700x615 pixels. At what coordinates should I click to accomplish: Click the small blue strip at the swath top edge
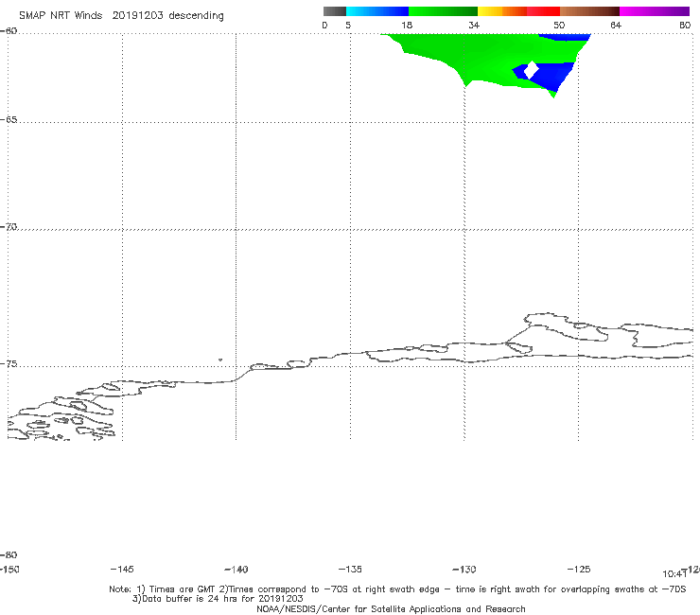(x=565, y=37)
